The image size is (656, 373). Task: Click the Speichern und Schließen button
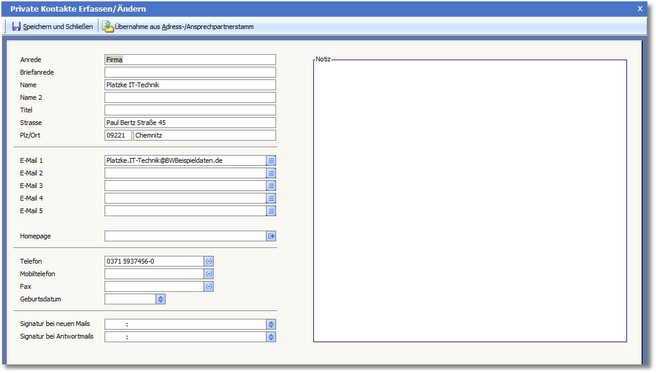[52, 27]
